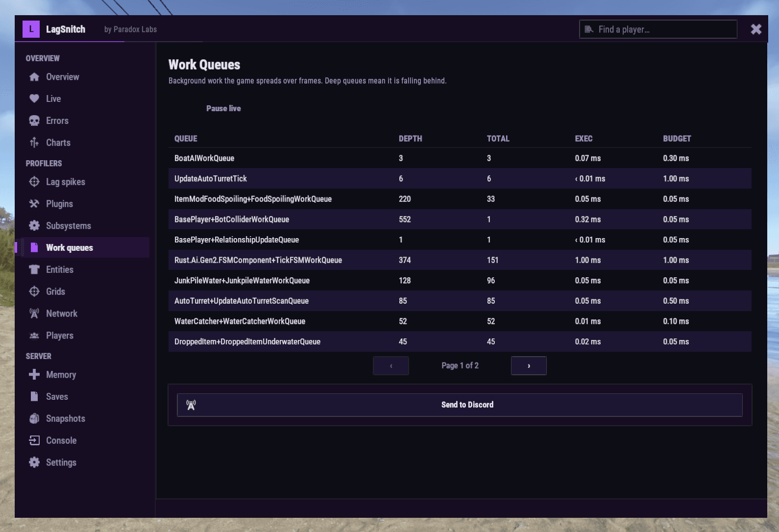779x532 pixels.
Task: Click the QUEUE column header
Action: pos(186,139)
